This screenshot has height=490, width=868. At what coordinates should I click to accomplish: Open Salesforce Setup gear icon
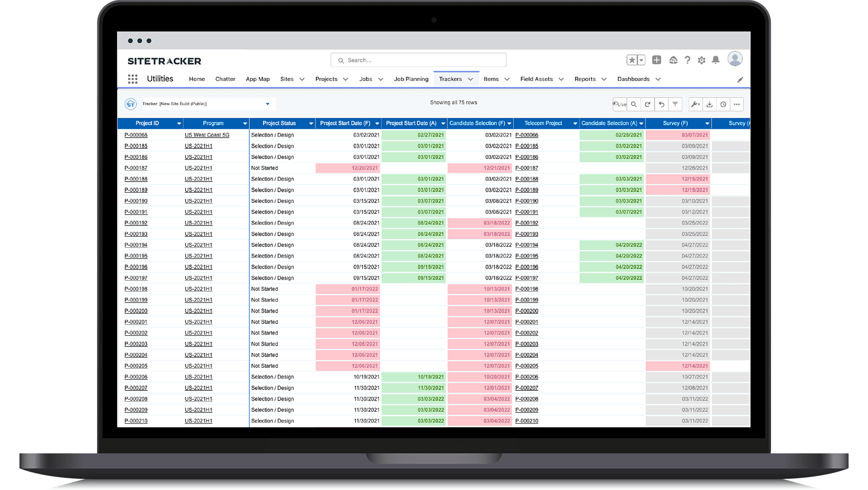coord(701,60)
